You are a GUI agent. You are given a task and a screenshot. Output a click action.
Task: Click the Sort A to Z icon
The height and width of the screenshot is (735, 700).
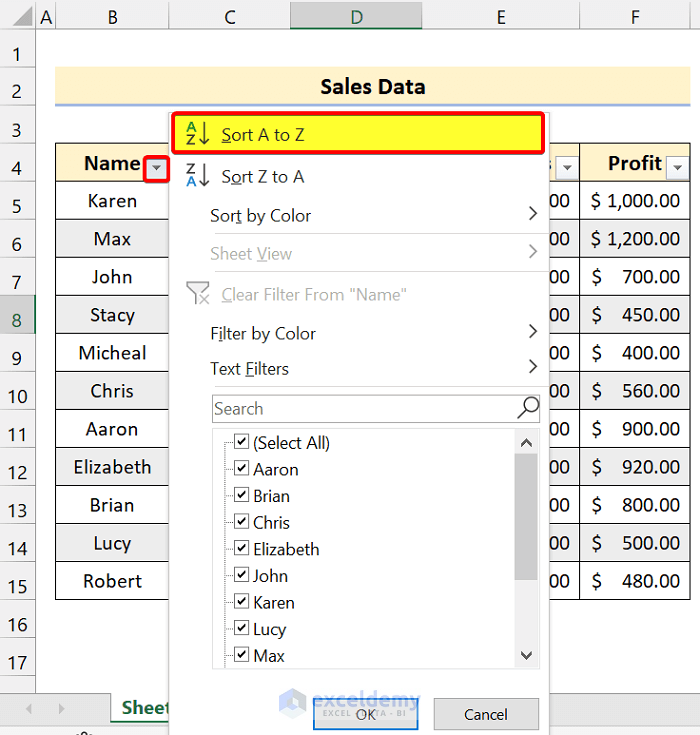(197, 134)
